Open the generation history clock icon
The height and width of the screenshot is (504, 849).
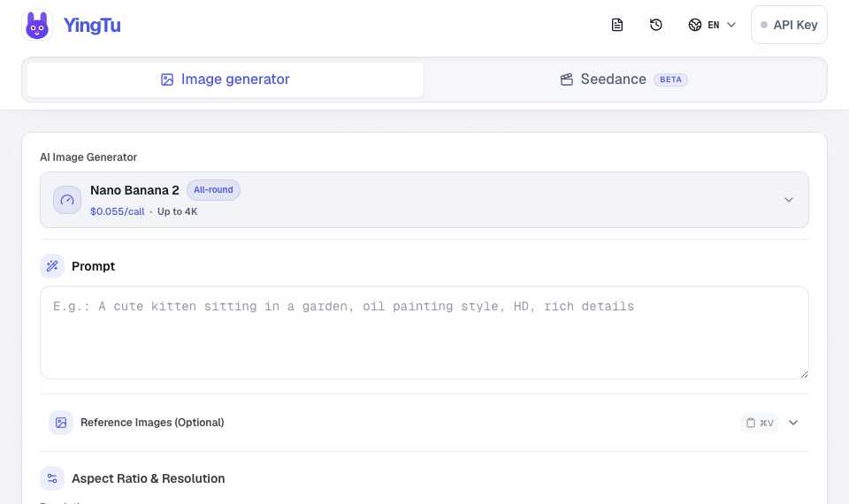[656, 25]
